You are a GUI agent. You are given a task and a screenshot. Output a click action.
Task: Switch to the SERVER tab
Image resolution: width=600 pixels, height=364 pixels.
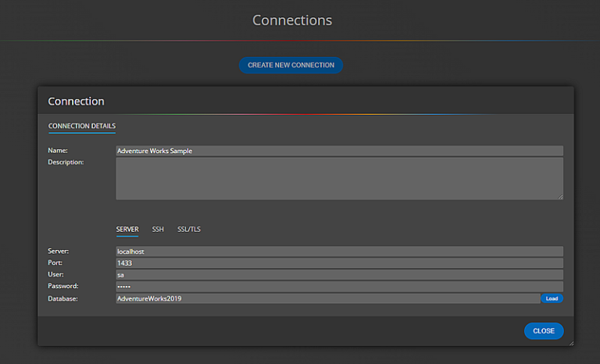(x=127, y=230)
